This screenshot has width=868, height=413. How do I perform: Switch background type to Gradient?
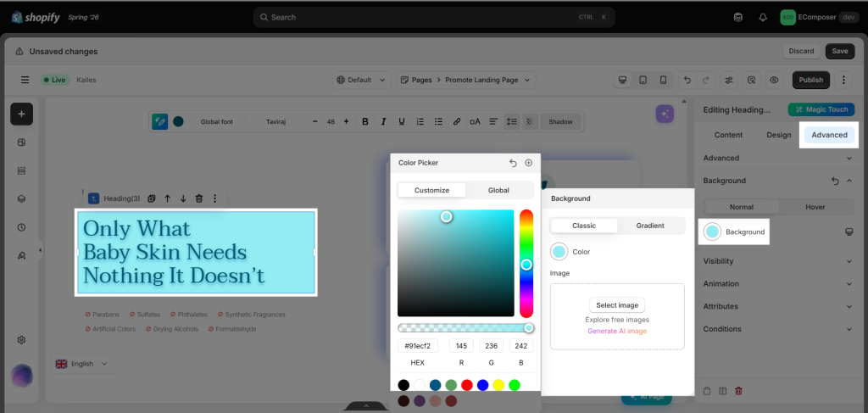[x=650, y=226]
